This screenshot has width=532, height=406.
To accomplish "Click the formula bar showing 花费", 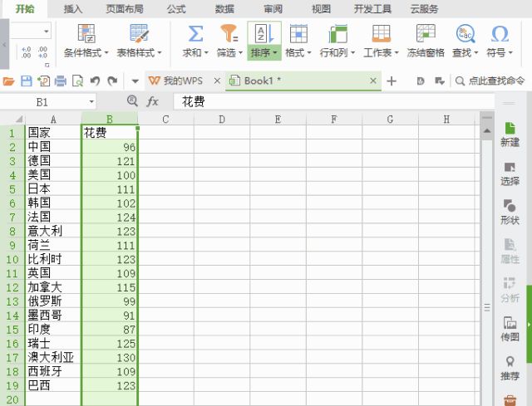I will click(x=334, y=101).
